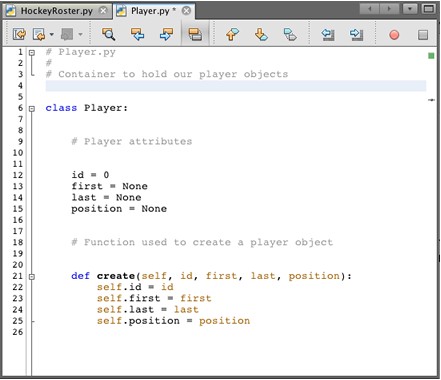Collapse the header comment fold at line 1
The width and height of the screenshot is (441, 380).
click(32, 52)
